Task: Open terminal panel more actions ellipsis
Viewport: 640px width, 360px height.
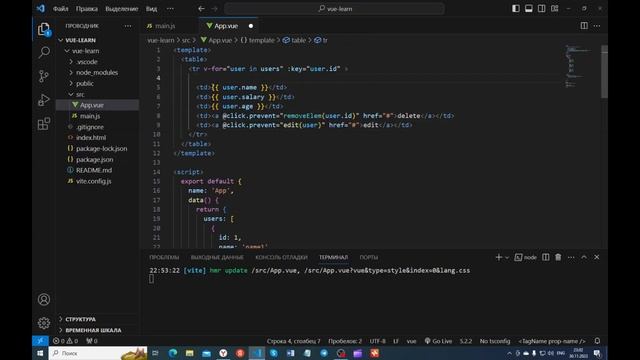Action: pyautogui.click(x=571, y=257)
